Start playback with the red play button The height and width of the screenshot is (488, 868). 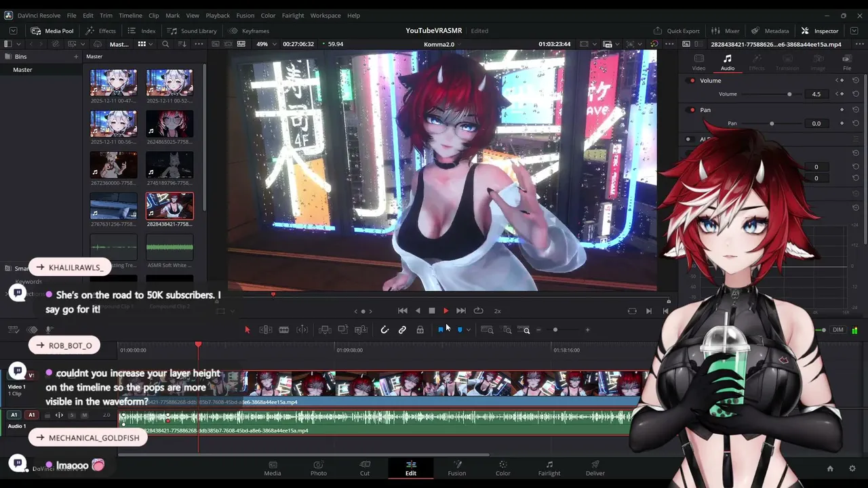click(446, 310)
